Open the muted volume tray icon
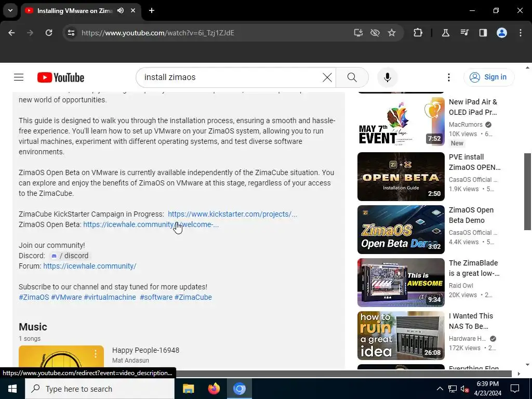The image size is (532, 399). coord(465,389)
